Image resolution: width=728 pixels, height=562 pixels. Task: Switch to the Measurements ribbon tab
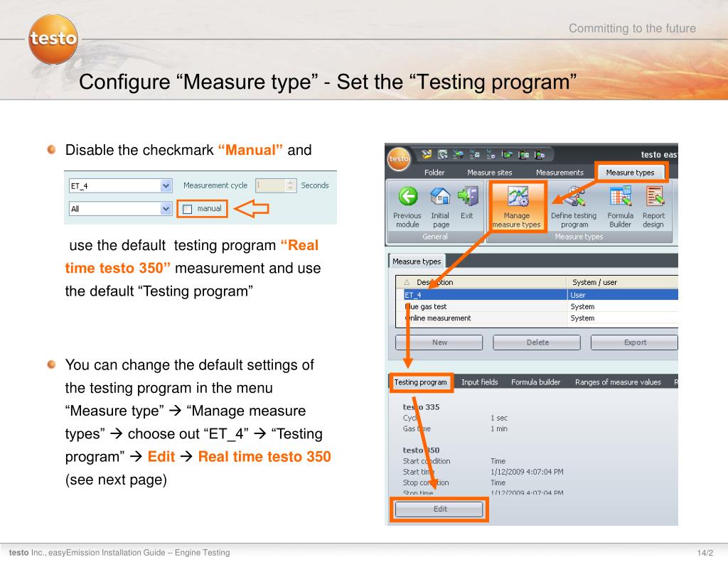tap(560, 173)
